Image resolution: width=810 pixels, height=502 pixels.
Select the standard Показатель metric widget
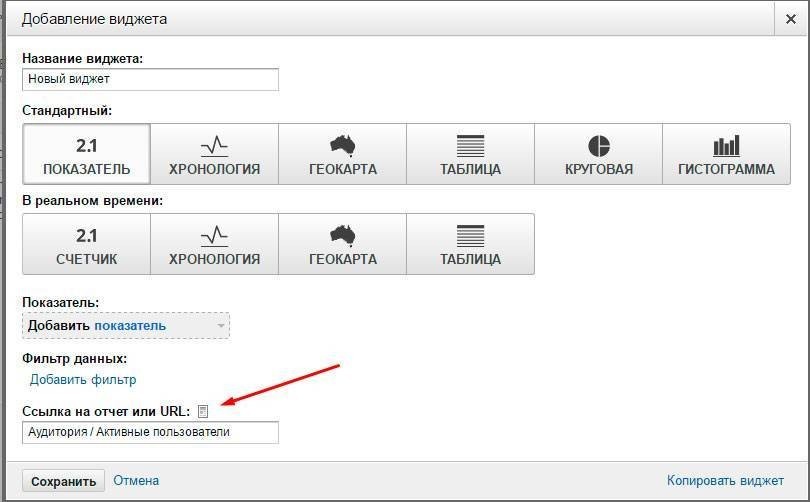click(x=86, y=154)
